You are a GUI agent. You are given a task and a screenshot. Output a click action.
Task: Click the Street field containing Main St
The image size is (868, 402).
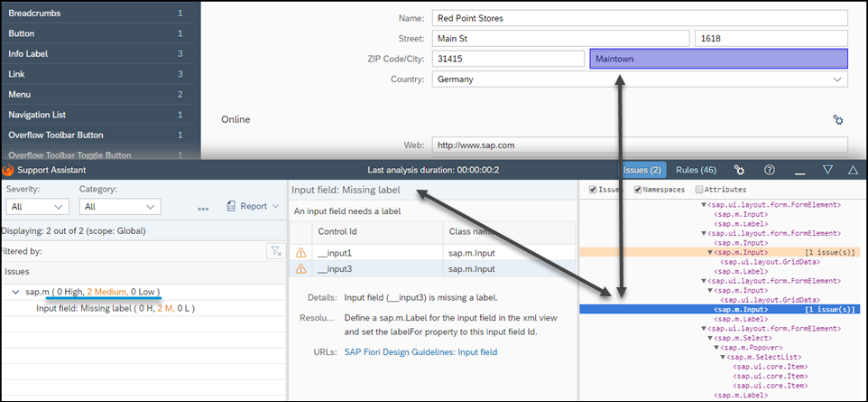[560, 38]
